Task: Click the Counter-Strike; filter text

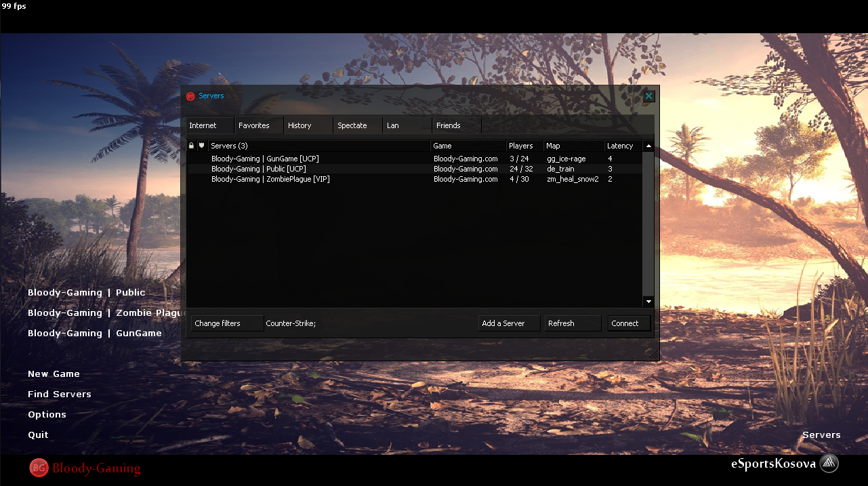Action: coord(291,323)
